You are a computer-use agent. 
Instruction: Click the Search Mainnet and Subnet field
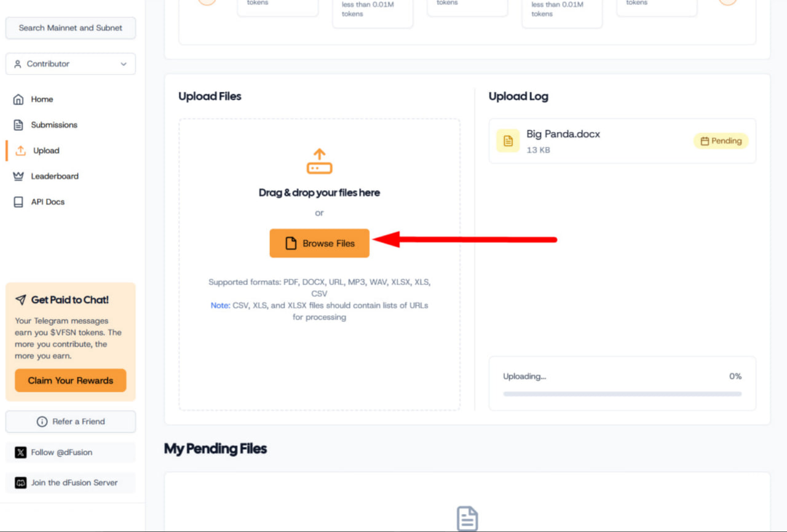click(x=71, y=28)
